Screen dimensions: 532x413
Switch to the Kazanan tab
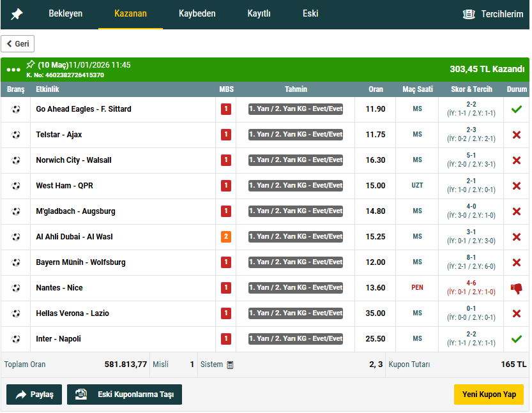pos(130,13)
